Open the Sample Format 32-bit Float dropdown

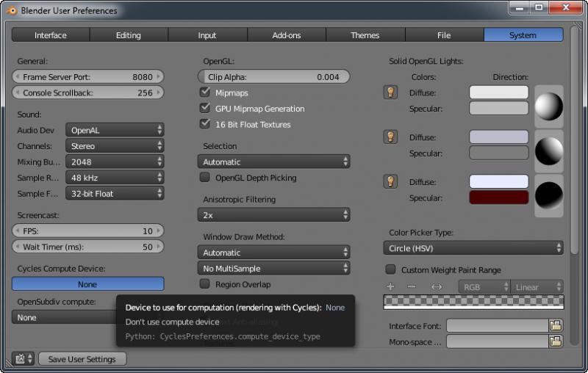click(x=115, y=193)
